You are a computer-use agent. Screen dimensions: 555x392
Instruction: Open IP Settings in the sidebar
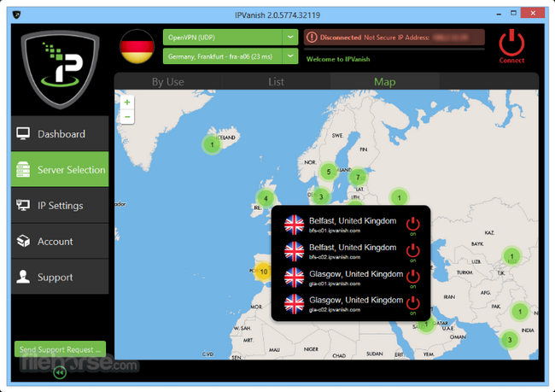(x=60, y=205)
